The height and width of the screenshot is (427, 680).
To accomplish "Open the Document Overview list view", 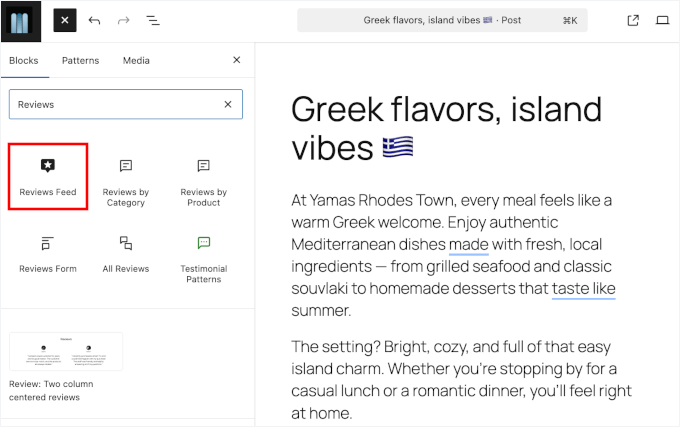I will tap(153, 20).
